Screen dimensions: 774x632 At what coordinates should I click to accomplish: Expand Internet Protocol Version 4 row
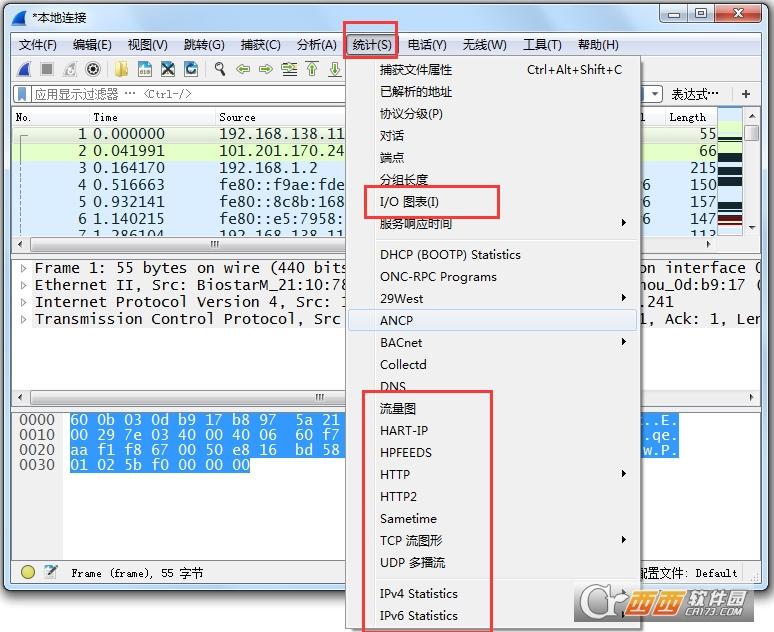(23, 302)
